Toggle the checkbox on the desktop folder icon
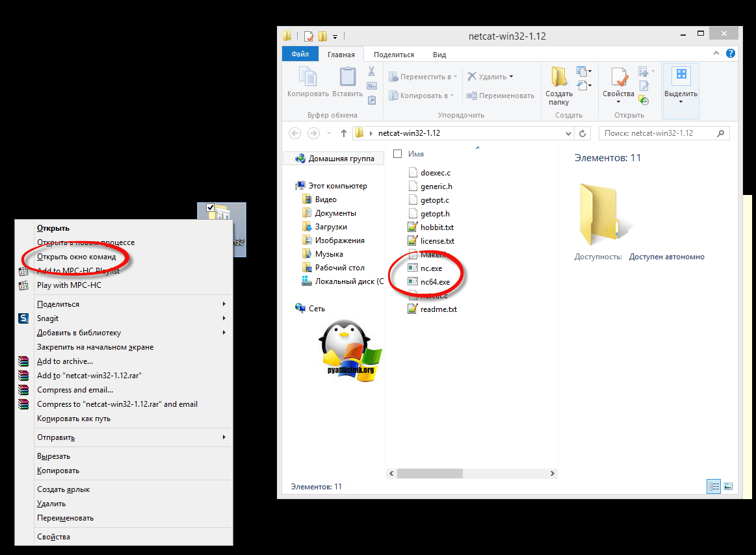756x555 pixels. click(x=210, y=208)
